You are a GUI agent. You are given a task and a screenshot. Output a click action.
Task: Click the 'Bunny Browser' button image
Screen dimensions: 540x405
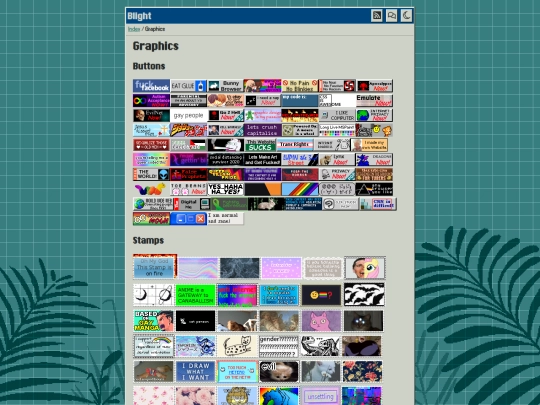click(226, 86)
